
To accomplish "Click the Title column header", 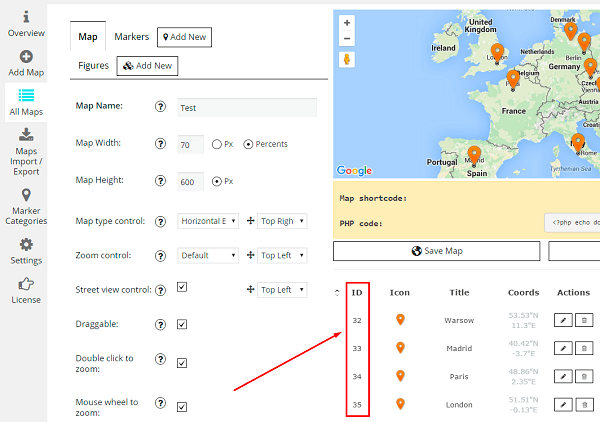I will (459, 293).
